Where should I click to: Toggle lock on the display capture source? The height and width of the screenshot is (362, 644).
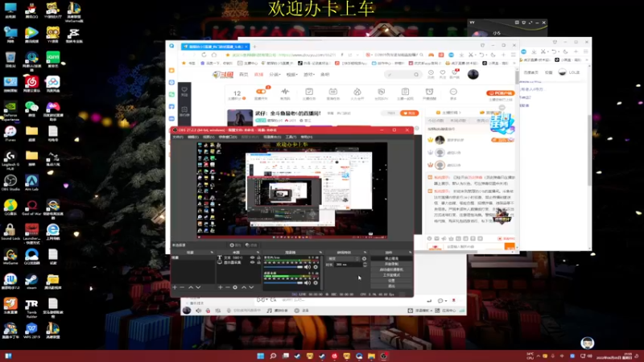258,262
